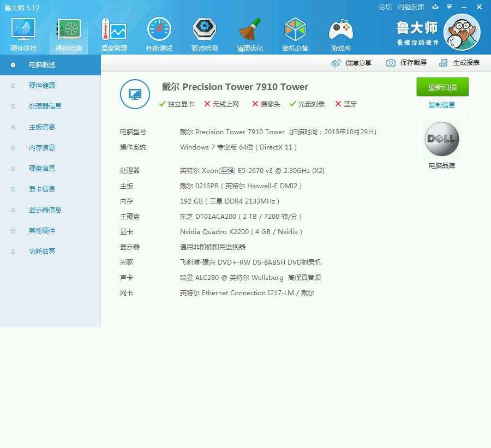This screenshot has width=491, height=448.
Task: Click the title 戴尔 Precision Tower 7910 Tower
Action: click(x=235, y=87)
